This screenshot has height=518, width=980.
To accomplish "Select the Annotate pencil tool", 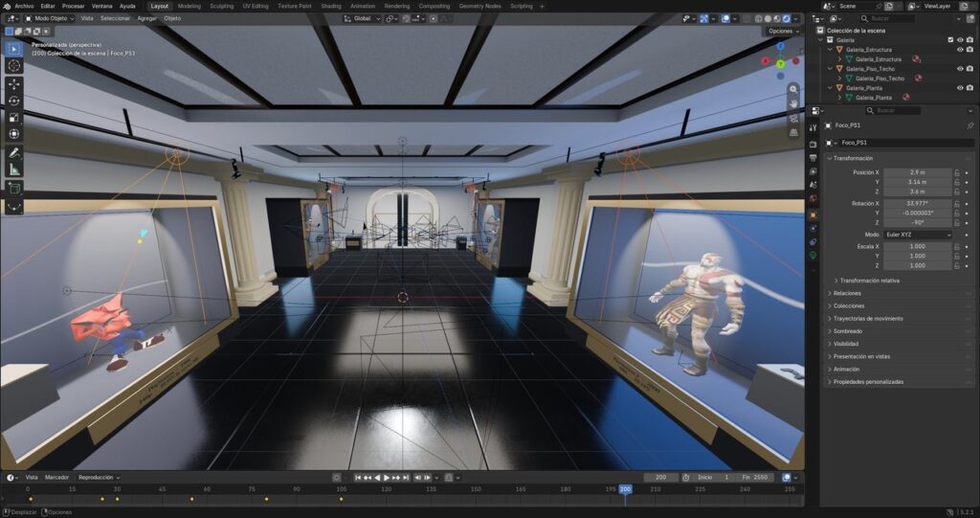I will [13, 152].
